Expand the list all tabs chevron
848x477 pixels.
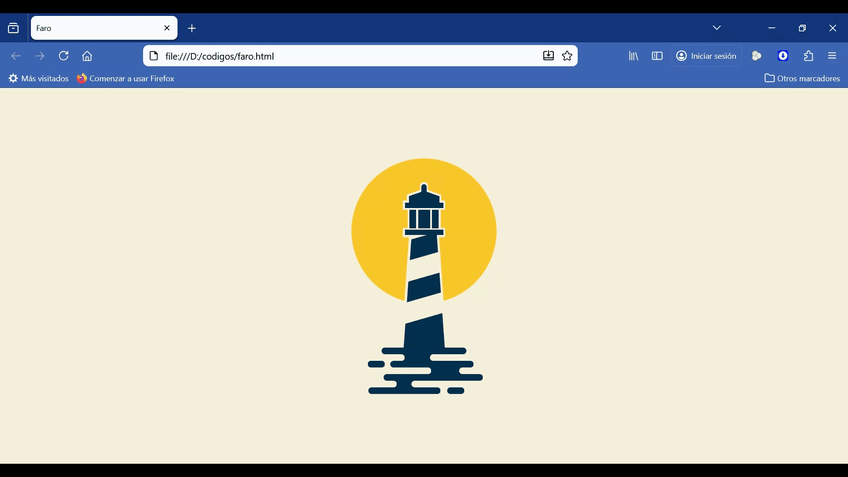(x=717, y=28)
